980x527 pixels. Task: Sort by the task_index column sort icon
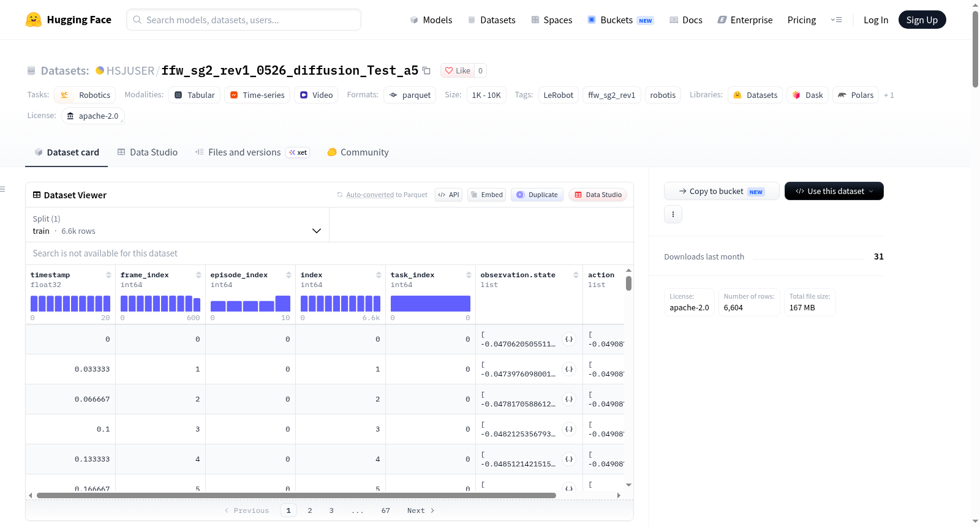coord(469,275)
